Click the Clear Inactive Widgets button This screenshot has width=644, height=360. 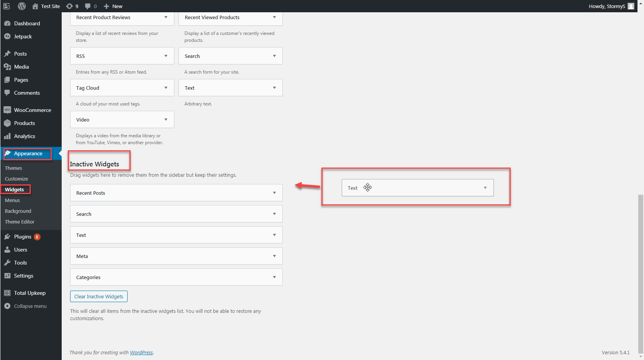pyautogui.click(x=99, y=296)
